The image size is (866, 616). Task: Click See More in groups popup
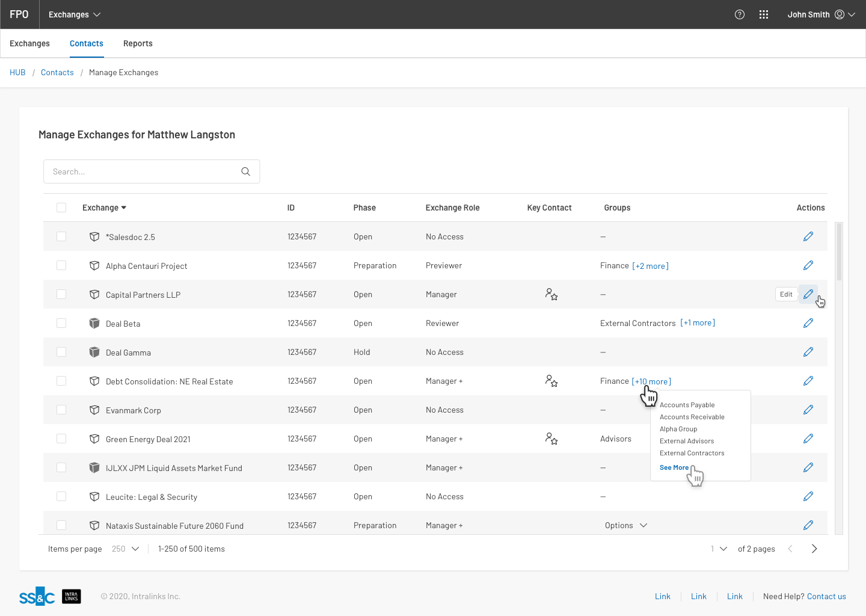(674, 467)
